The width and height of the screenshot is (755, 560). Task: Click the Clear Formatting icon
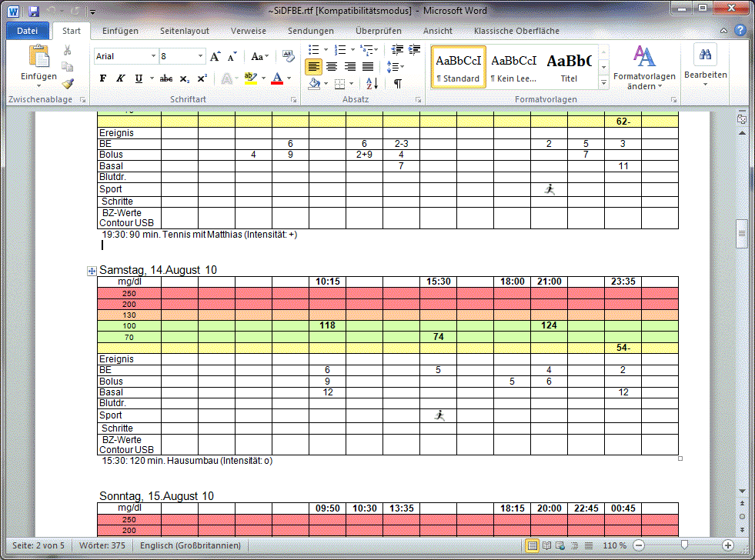[x=289, y=56]
